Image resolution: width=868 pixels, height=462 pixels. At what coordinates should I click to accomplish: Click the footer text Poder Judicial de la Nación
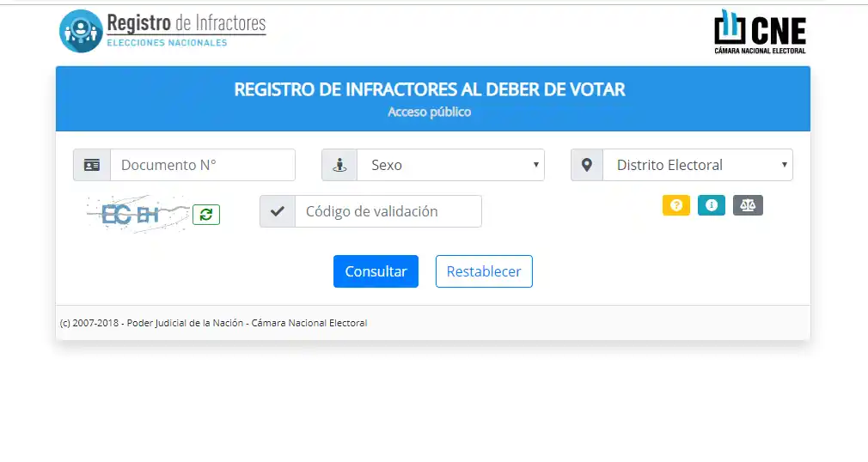(185, 323)
